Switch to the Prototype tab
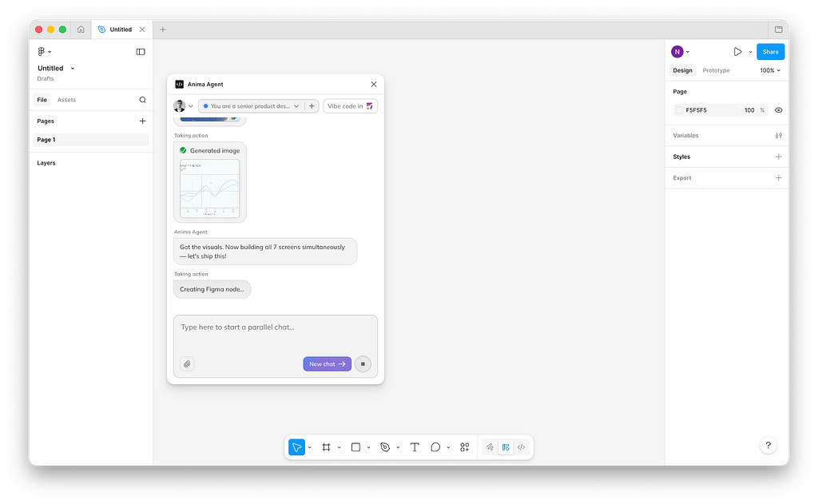Image resolution: width=818 pixels, height=504 pixels. coord(716,70)
